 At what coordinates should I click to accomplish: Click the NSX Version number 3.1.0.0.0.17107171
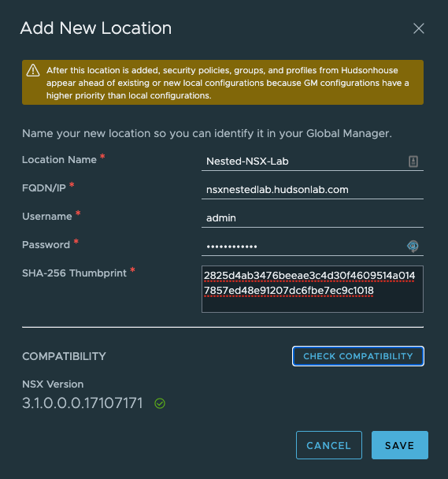pos(83,403)
